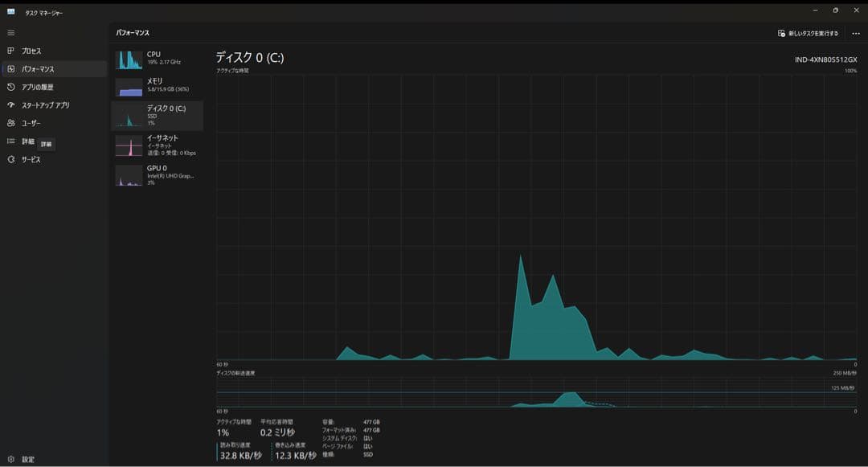
Task: Open the サービス (Services) icon
Action: (11, 159)
